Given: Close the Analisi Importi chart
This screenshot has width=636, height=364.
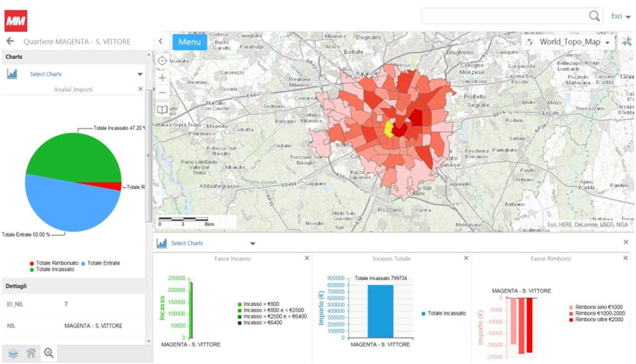Looking at the screenshot, I should click(140, 89).
